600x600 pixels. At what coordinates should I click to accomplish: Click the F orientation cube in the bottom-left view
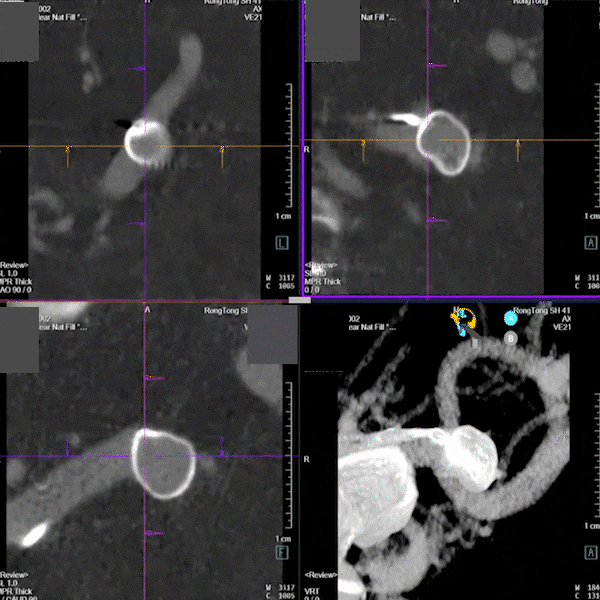coord(282,552)
